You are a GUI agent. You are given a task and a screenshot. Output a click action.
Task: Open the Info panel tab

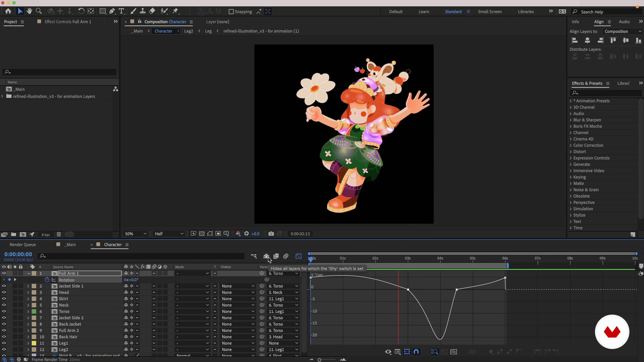click(575, 22)
